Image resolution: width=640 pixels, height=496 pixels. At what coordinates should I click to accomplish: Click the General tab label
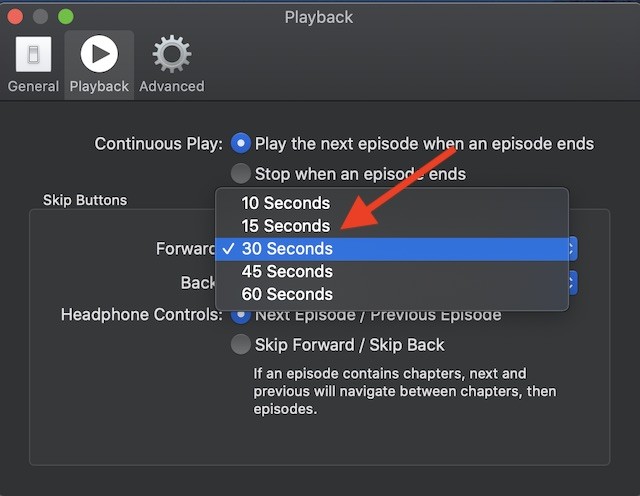tap(33, 87)
